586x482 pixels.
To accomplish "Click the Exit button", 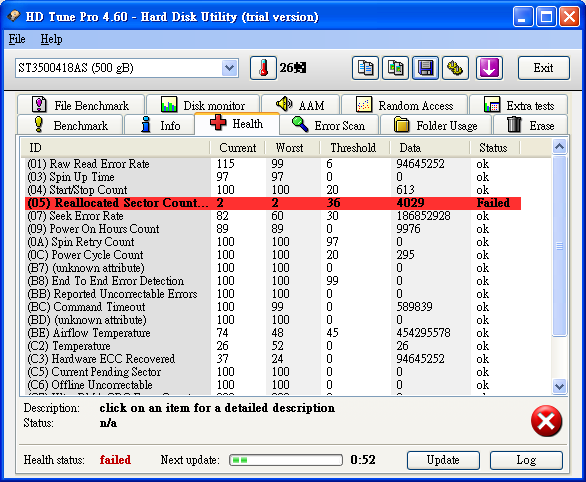I will (x=544, y=68).
